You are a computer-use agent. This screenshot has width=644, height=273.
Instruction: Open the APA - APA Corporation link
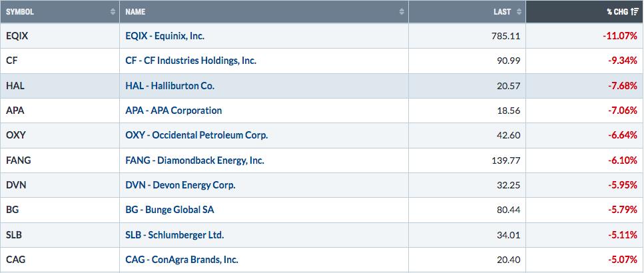(173, 111)
